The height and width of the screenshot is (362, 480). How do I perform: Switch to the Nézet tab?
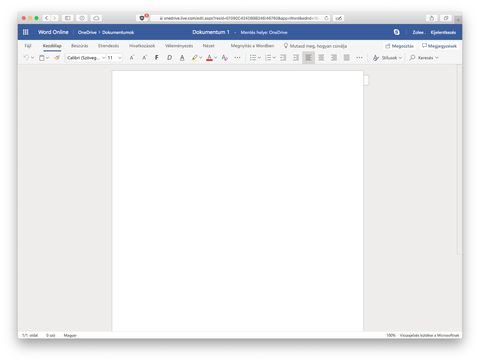pyautogui.click(x=209, y=46)
